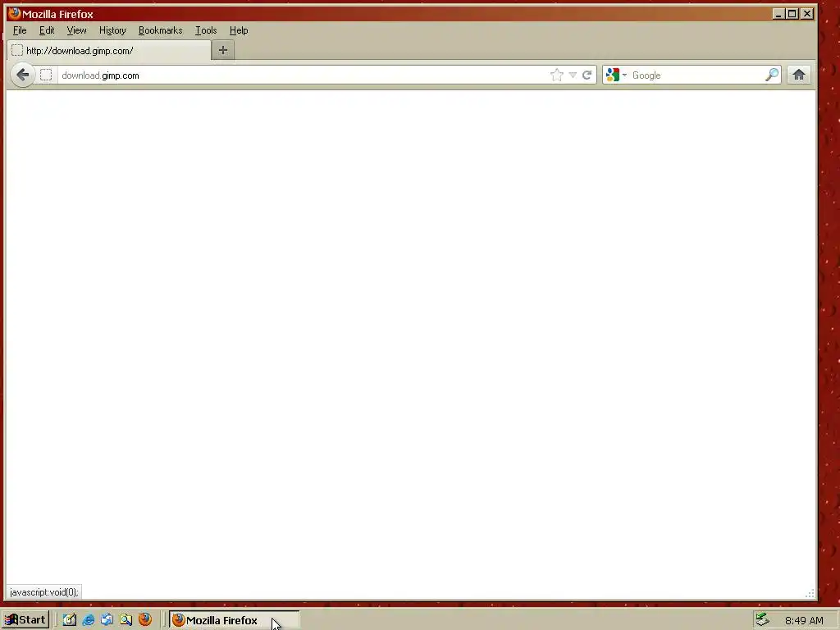
Task: Click the javascript:void(0); status text
Action: coord(44,592)
